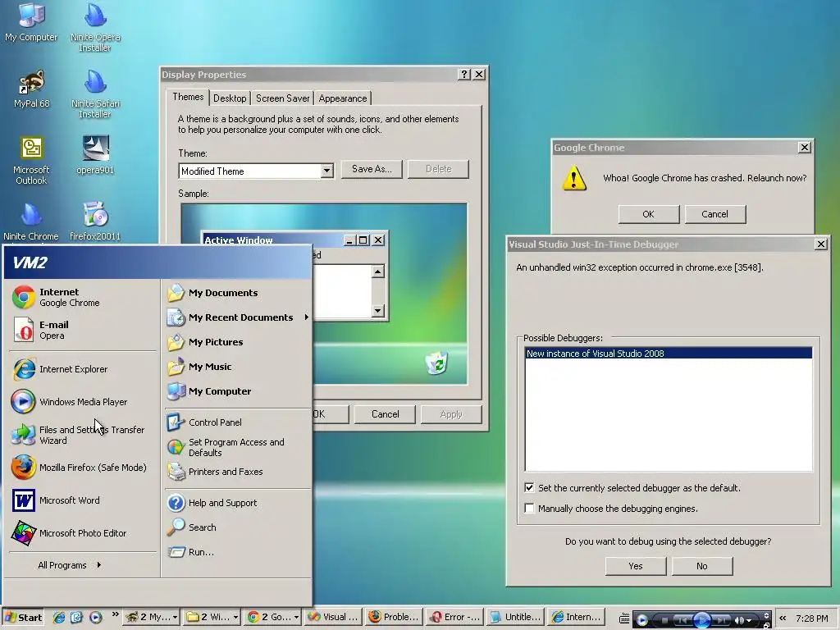Open Ninite Chrome desktop icon

click(31, 221)
